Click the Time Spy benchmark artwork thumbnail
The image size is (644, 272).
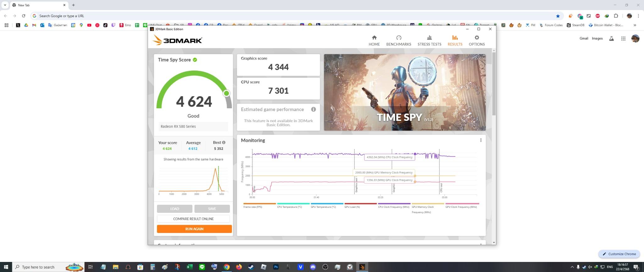405,92
